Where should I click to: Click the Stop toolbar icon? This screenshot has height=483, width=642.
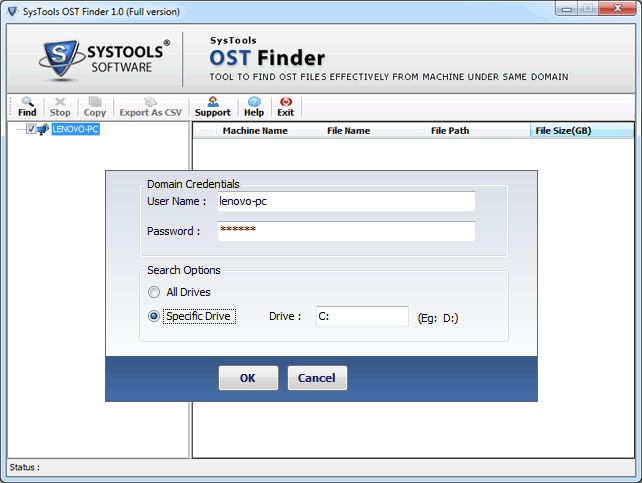point(60,107)
